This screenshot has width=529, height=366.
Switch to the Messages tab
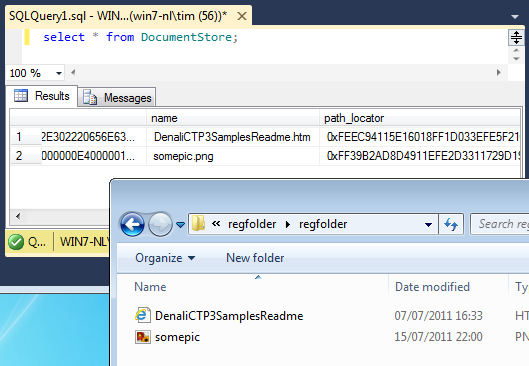click(117, 97)
